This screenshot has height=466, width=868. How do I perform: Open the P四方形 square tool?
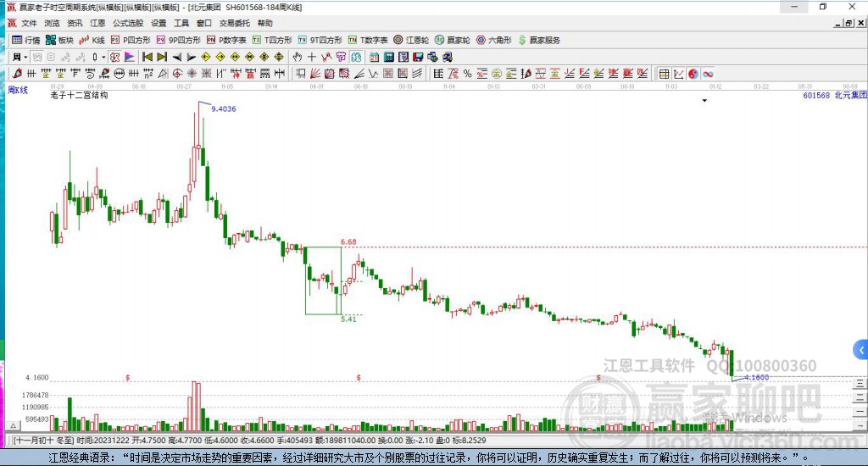pyautogui.click(x=131, y=40)
